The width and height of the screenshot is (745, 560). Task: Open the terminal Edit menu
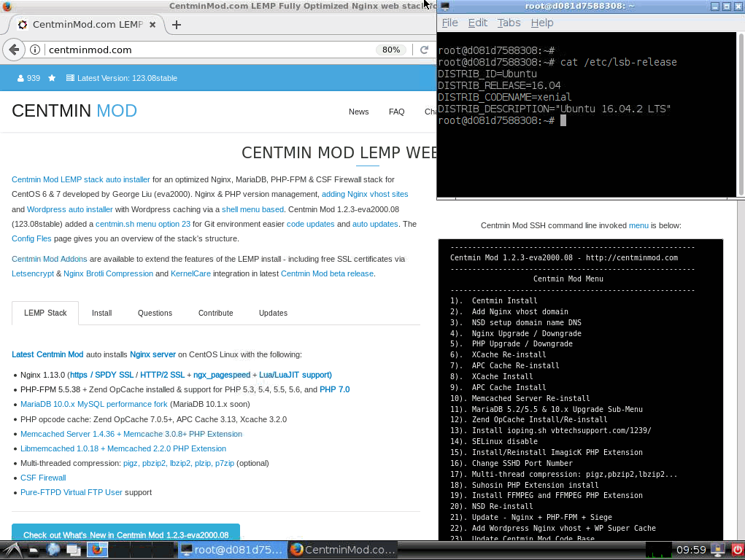pos(477,23)
